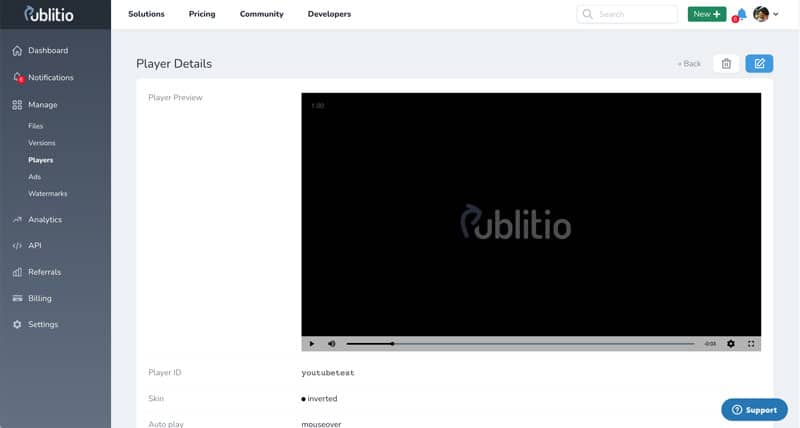Click the Dashboard home icon
The width and height of the screenshot is (800, 428).
coord(17,51)
